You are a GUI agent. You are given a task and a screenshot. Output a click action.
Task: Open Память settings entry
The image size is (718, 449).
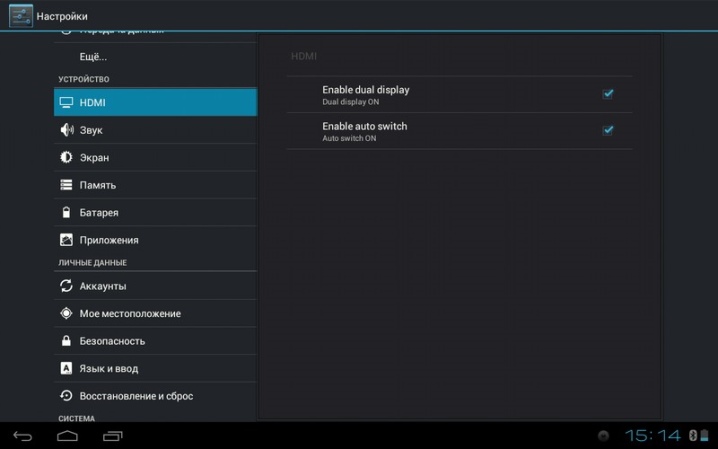155,185
